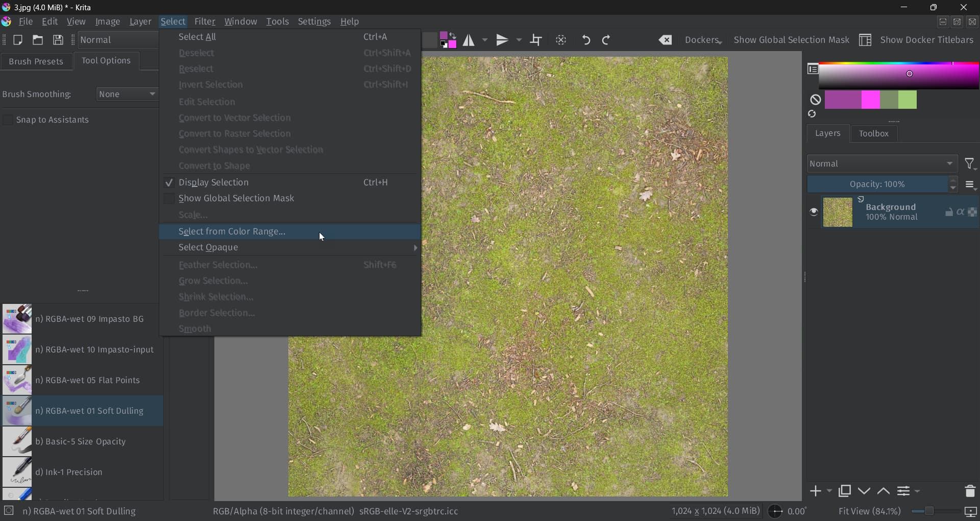
Task: Toggle Show Global Selection Mask menu checkbox
Action: coord(169,199)
